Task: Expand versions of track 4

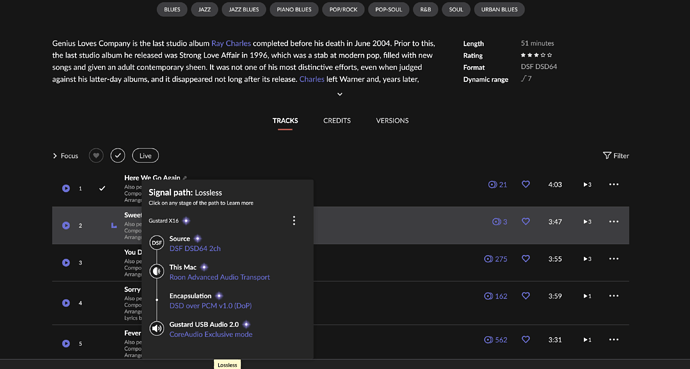Action: 587,296
